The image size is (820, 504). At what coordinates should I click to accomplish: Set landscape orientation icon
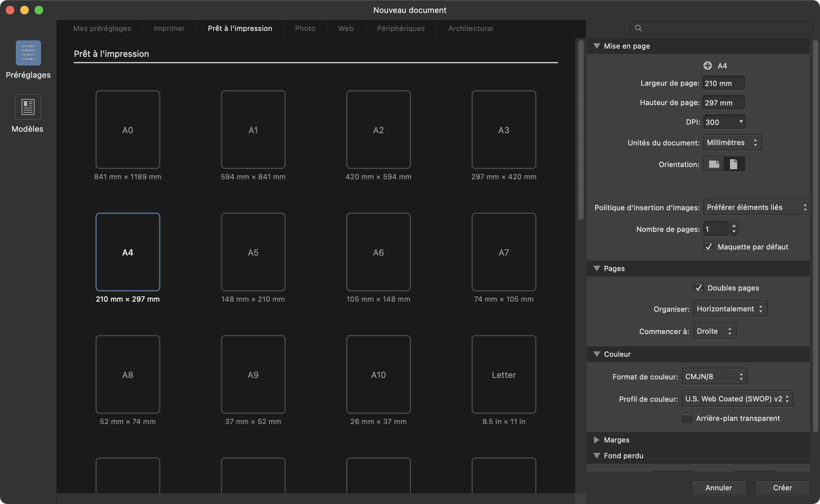pos(714,164)
